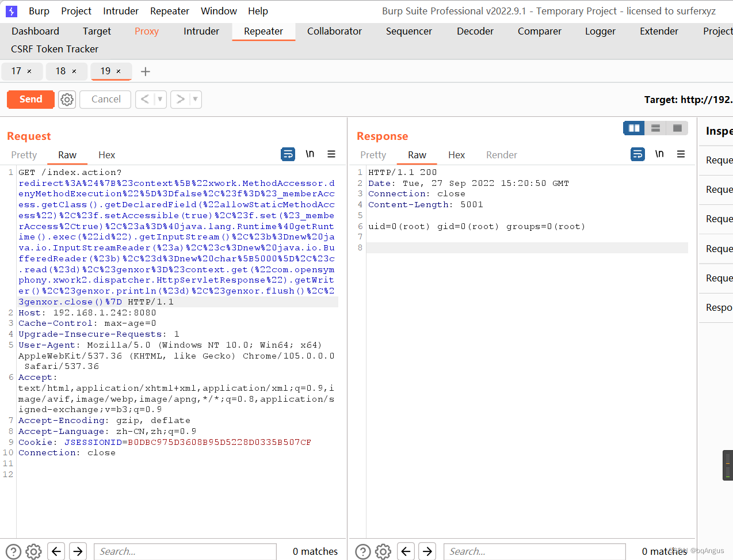Show Request in Hex view
Screen dimensions: 733x560
tap(106, 155)
